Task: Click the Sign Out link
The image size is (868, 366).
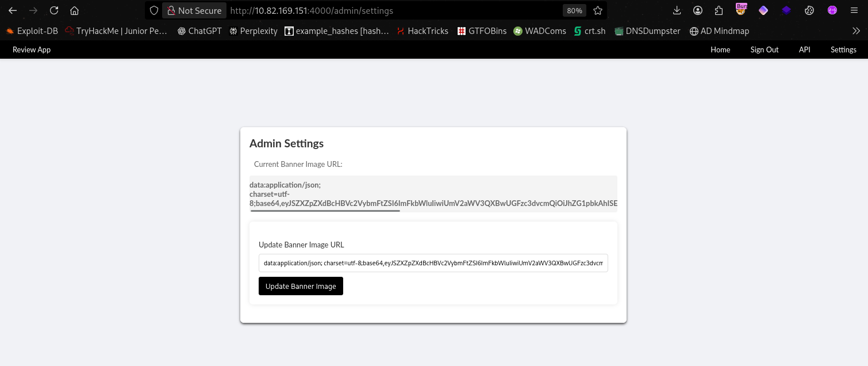Action: (x=764, y=49)
